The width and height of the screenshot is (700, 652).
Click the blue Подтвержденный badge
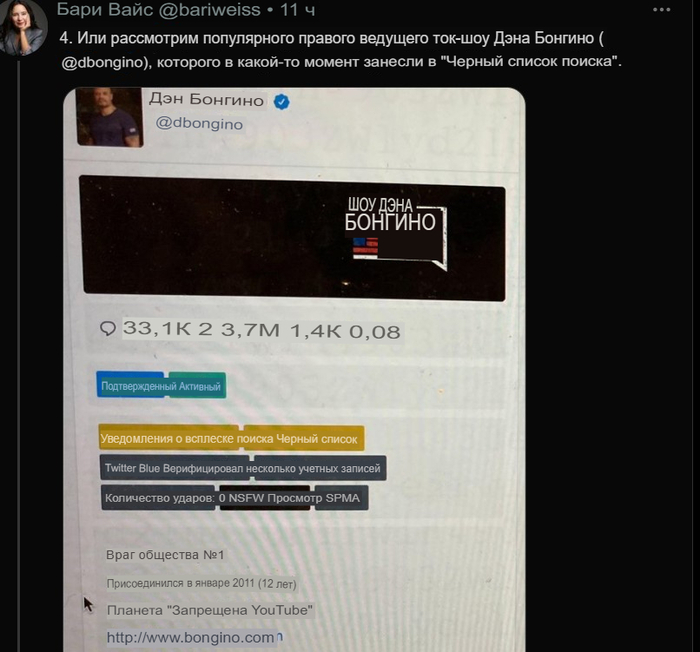coord(130,385)
